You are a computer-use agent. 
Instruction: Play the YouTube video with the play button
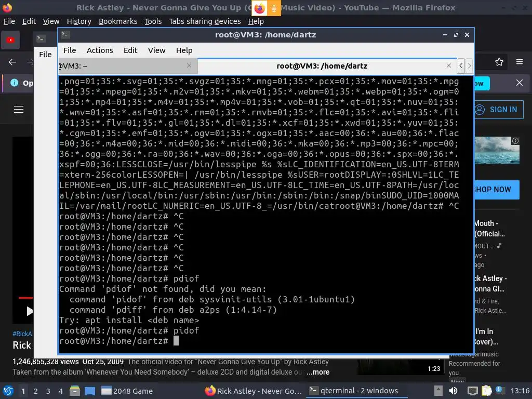[29, 311]
